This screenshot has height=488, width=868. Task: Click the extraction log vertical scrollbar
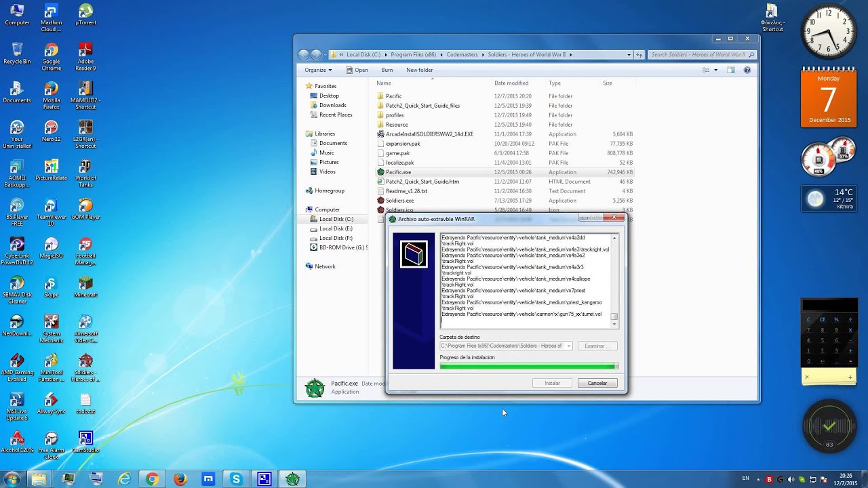[614, 281]
